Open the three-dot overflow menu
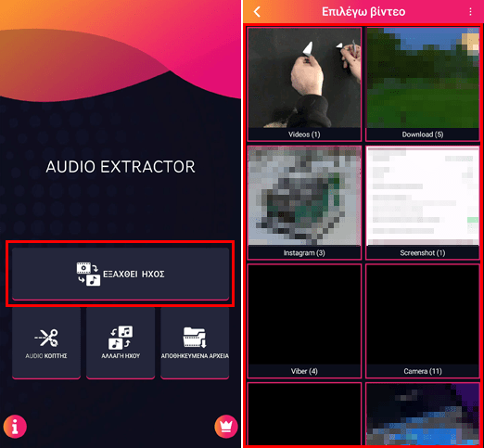 tap(470, 12)
